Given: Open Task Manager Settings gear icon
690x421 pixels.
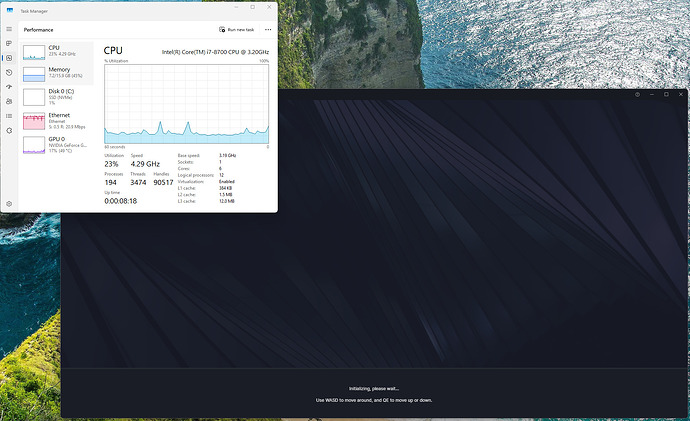Looking at the screenshot, I should click(x=9, y=203).
